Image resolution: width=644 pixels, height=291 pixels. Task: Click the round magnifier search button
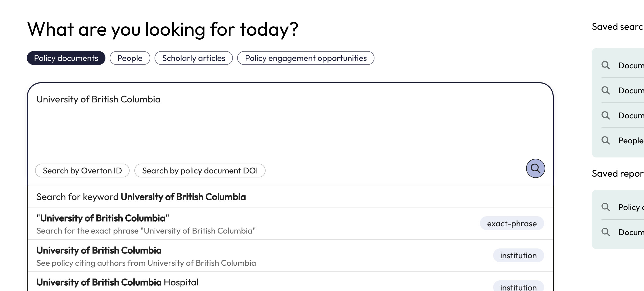(x=535, y=168)
